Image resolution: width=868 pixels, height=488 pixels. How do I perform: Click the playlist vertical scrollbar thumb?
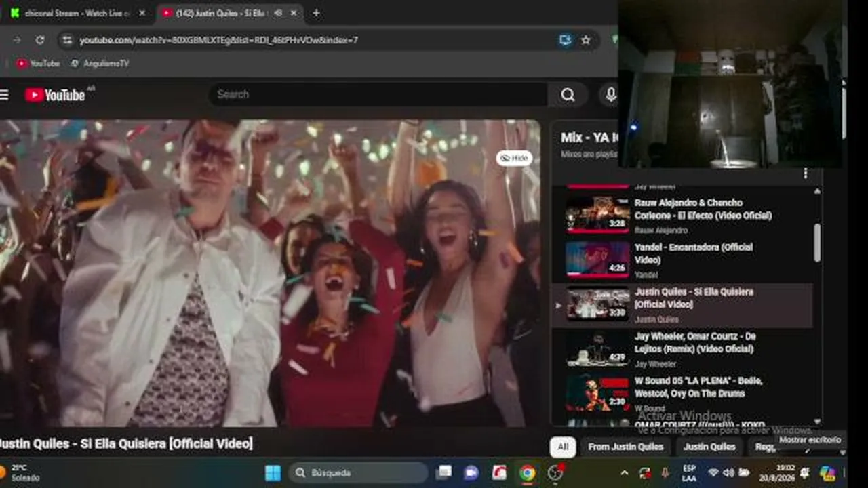[x=816, y=242]
